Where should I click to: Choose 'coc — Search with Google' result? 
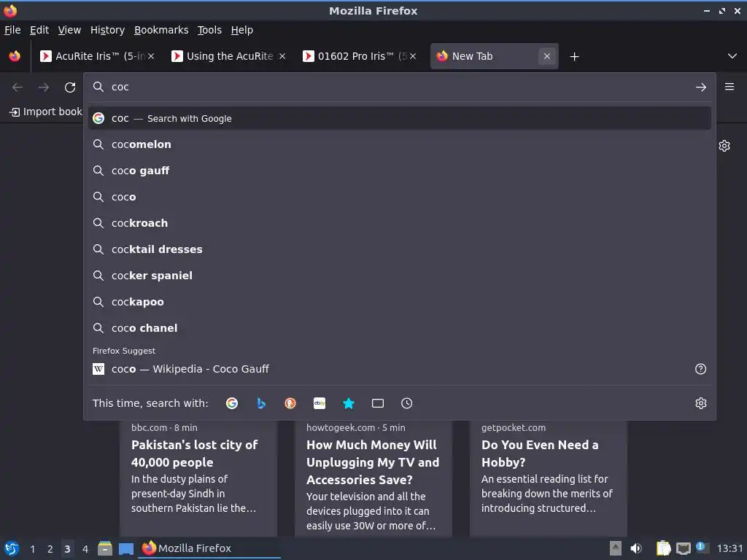click(399, 118)
